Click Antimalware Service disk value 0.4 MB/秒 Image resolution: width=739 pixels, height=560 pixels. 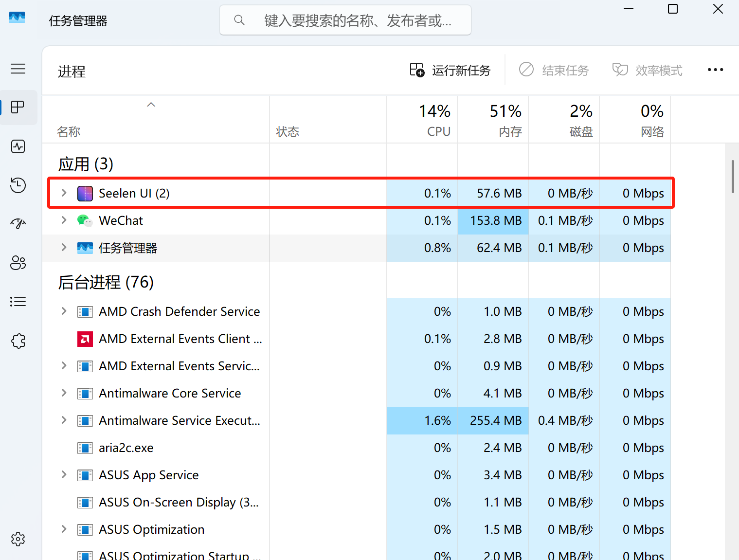click(x=565, y=420)
